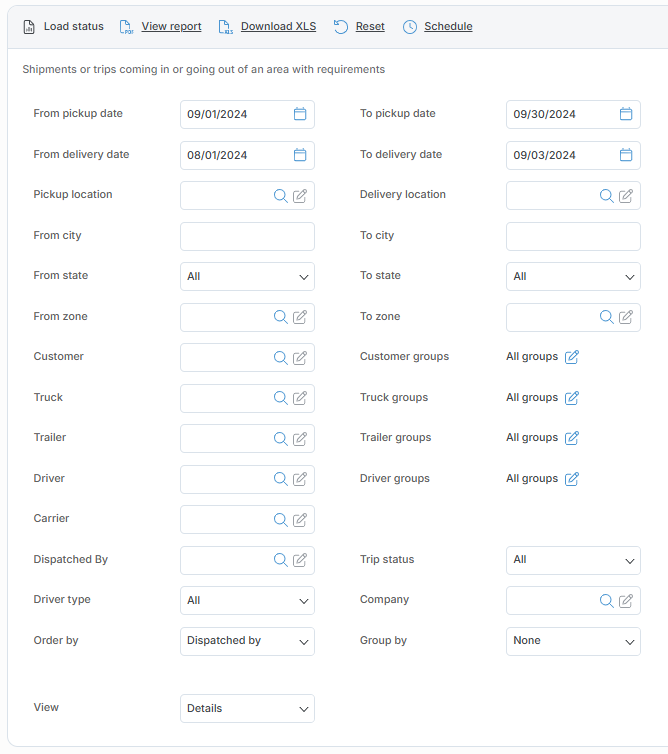Image resolution: width=668 pixels, height=754 pixels.
Task: Search Delivery location with magnifier icon
Action: [606, 196]
